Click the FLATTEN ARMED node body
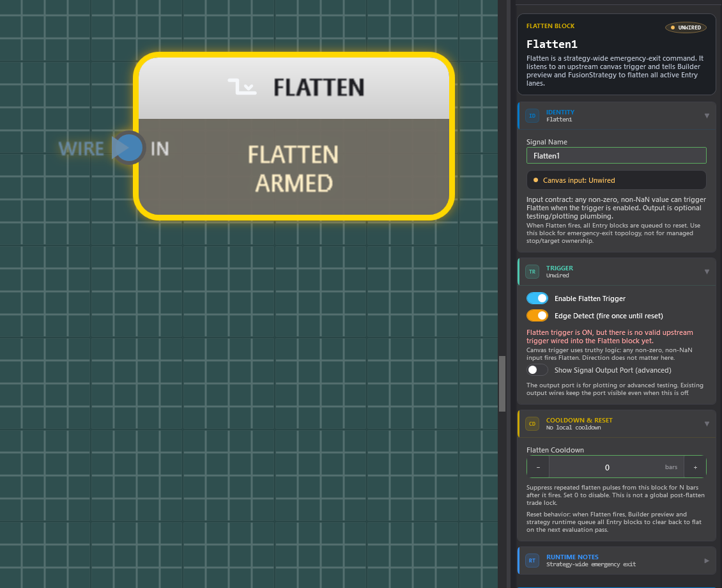 click(x=294, y=167)
